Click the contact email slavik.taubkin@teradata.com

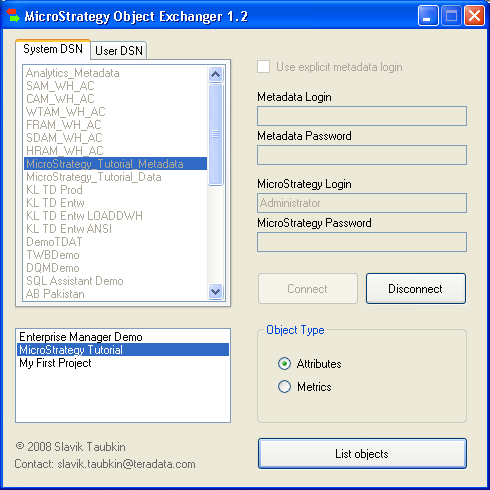pos(126,464)
